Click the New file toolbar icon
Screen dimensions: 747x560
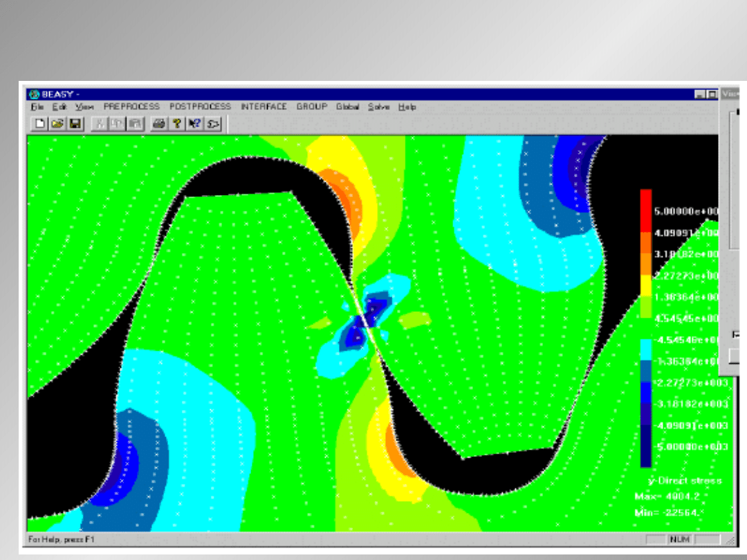pyautogui.click(x=40, y=124)
